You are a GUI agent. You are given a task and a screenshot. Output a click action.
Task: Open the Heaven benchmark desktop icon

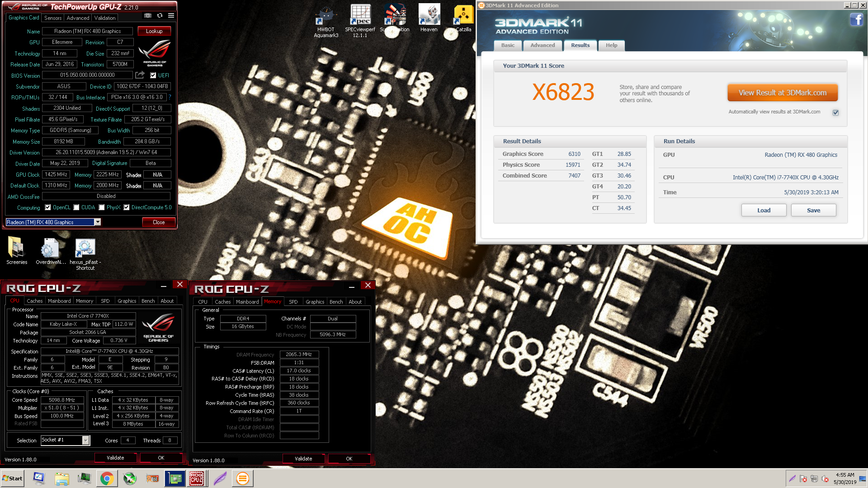(429, 18)
